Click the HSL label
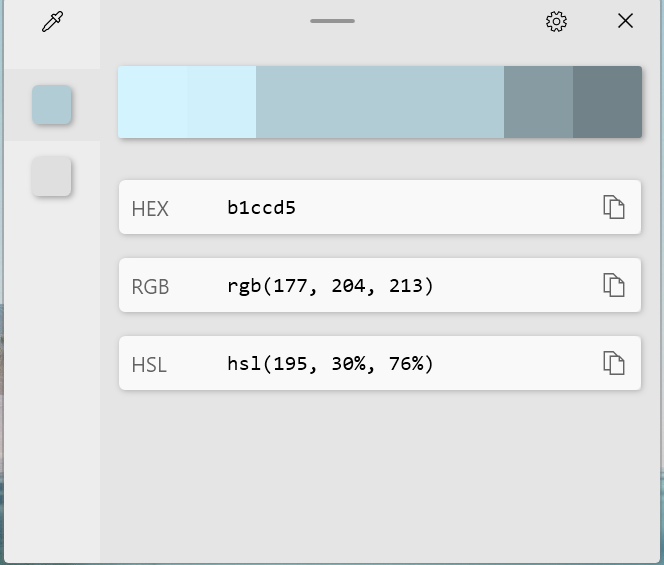 point(149,365)
